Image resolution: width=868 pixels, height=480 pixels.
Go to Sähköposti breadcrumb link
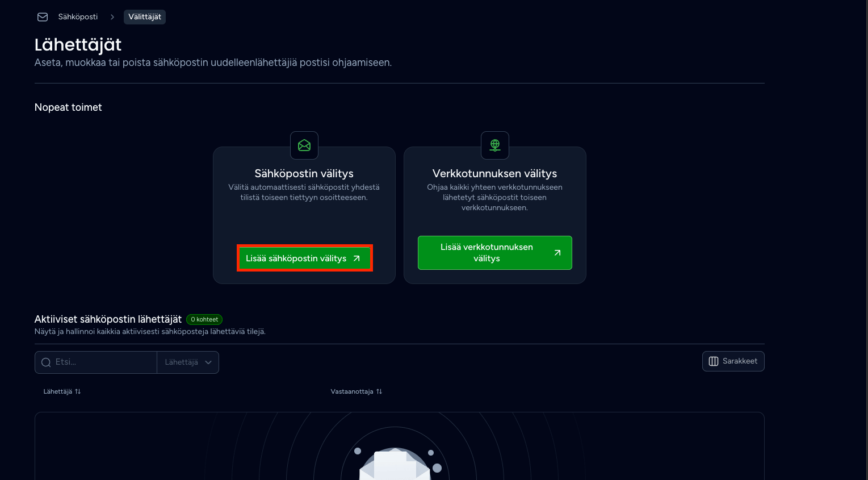coord(78,17)
